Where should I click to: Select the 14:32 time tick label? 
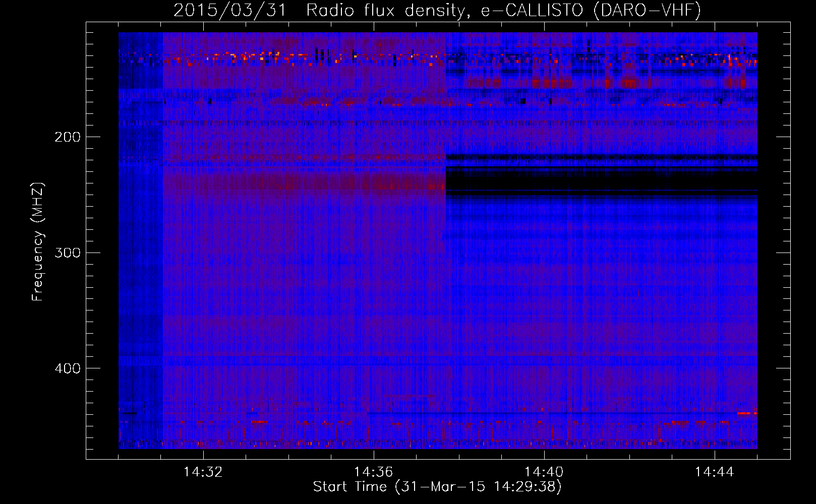(x=203, y=472)
